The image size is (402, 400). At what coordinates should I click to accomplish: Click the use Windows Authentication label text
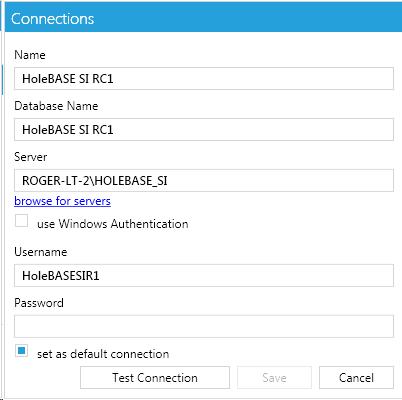click(113, 224)
